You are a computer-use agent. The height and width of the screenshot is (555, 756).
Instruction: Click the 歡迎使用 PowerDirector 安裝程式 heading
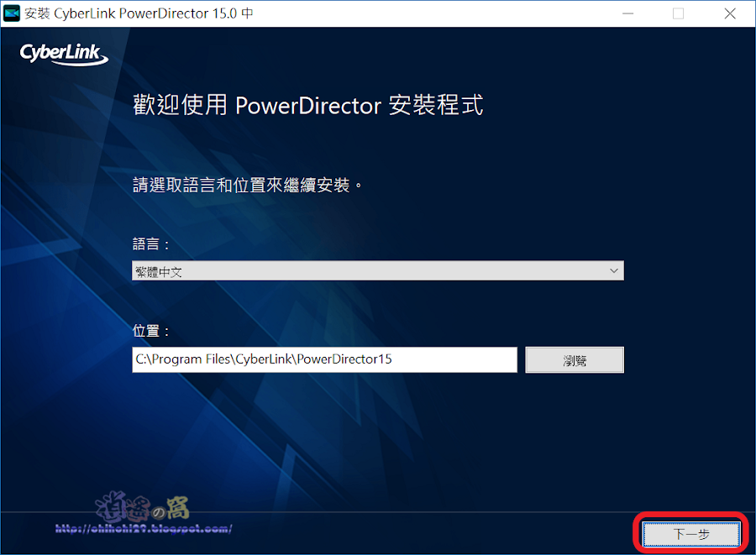click(308, 105)
